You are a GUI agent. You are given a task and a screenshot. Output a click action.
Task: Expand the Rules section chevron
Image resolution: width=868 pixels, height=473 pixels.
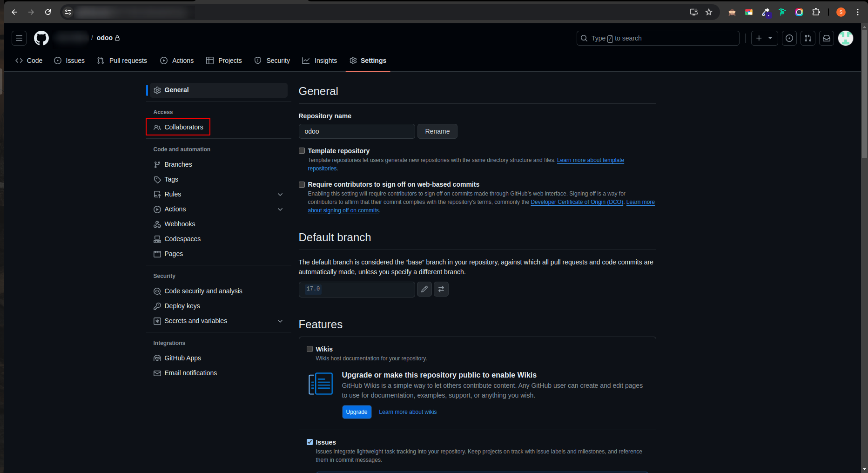280,194
